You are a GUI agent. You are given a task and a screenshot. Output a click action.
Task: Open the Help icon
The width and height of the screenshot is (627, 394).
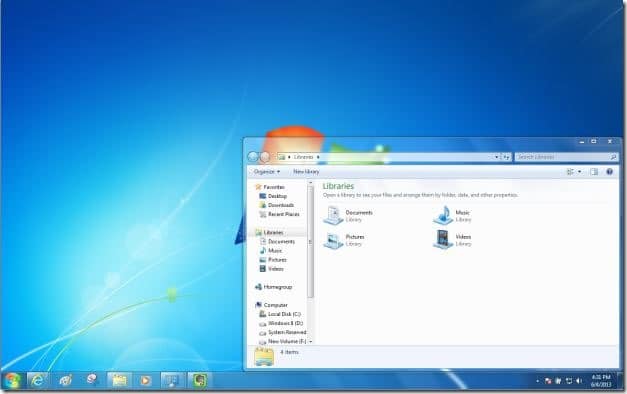[609, 172]
